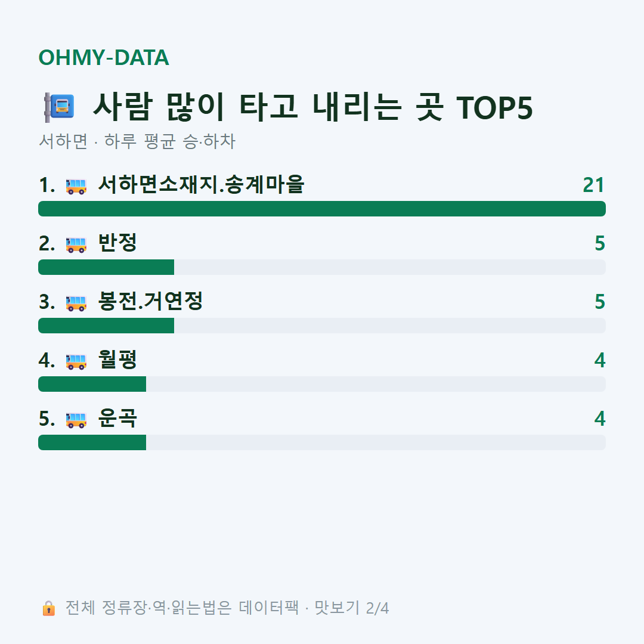Open the 데이터팩 맛보기 2/4 footer text

click(227, 608)
